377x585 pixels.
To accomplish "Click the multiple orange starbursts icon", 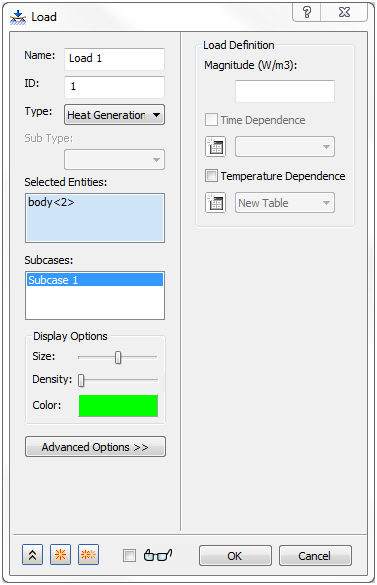I will [x=88, y=555].
